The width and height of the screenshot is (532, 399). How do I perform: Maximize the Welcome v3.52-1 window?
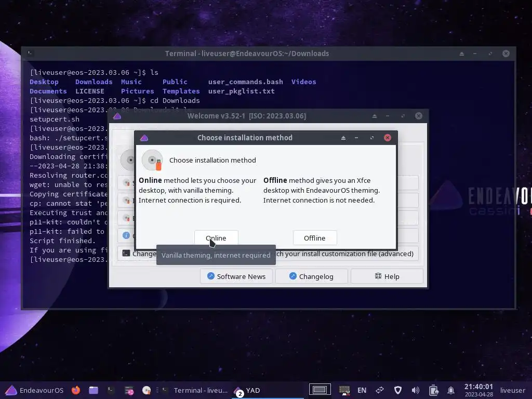[403, 116]
